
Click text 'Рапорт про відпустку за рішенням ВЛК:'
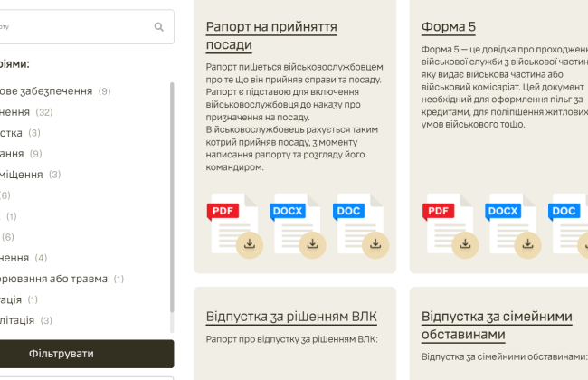(x=292, y=339)
